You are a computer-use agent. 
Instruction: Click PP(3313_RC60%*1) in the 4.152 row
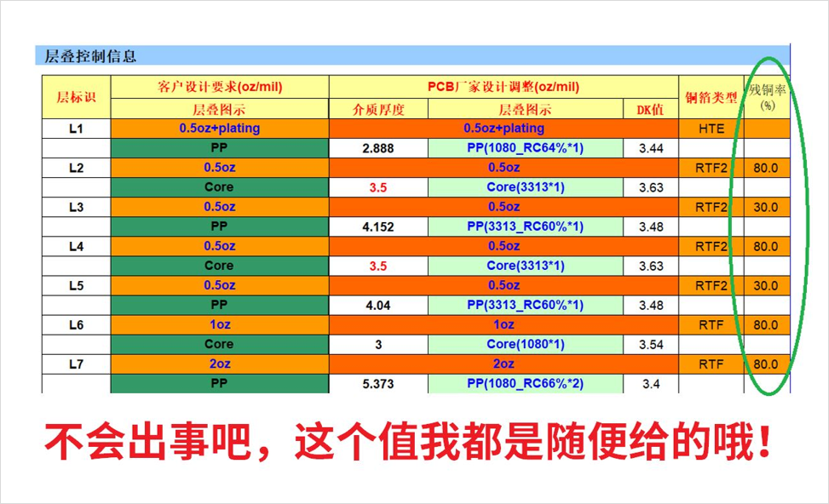pyautogui.click(x=526, y=226)
